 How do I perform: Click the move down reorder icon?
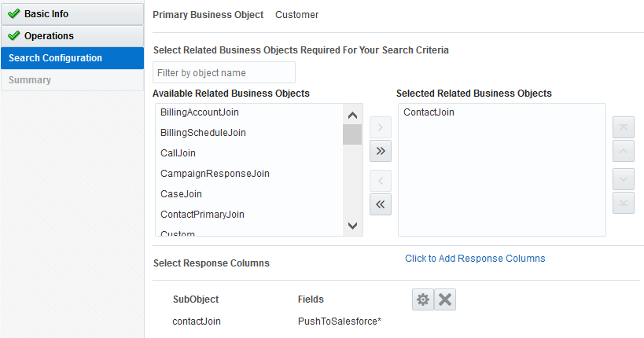click(623, 178)
